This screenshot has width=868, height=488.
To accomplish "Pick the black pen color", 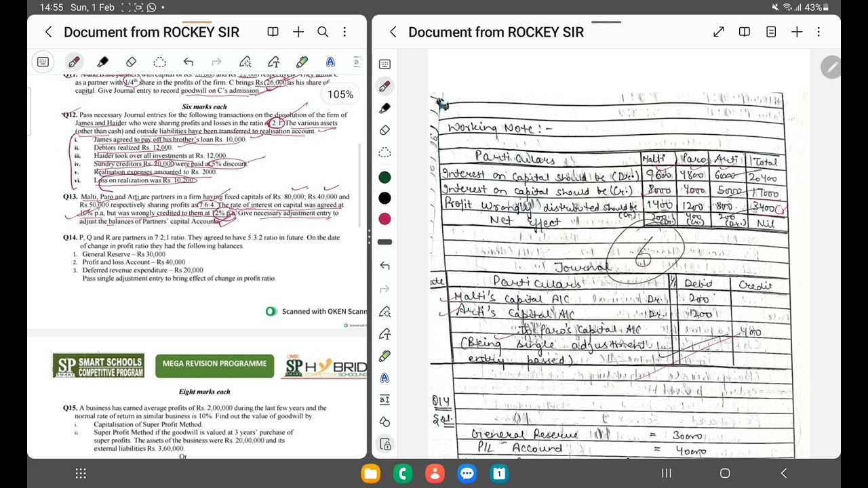I will (x=384, y=198).
